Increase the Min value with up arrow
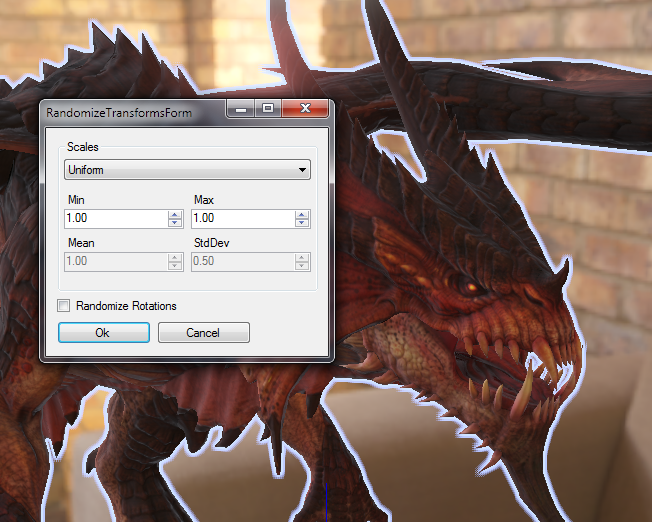The width and height of the screenshot is (652, 522). click(x=175, y=214)
